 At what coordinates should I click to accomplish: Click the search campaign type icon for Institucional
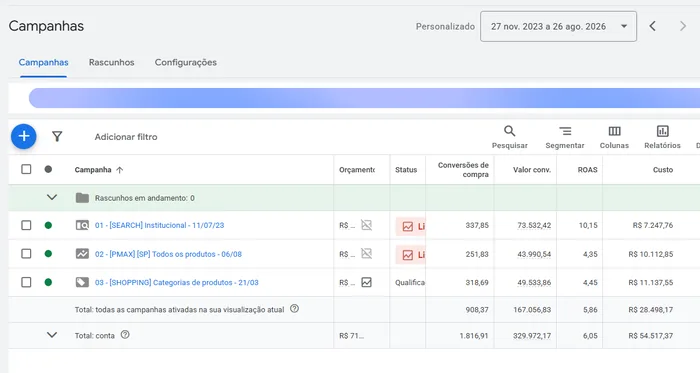coord(82,225)
